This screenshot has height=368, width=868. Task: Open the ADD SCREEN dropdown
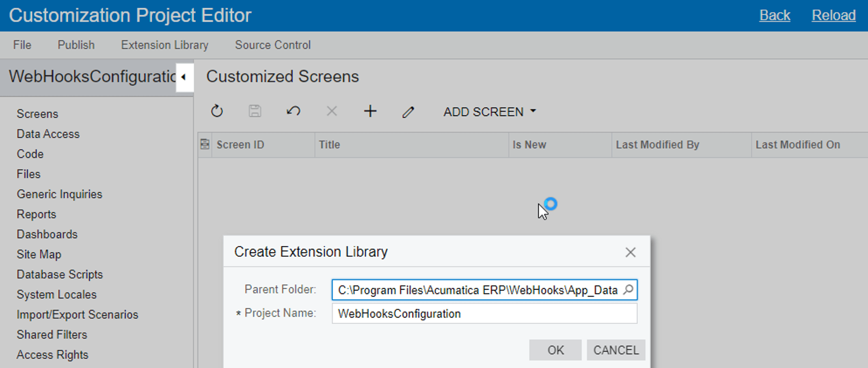click(x=490, y=112)
